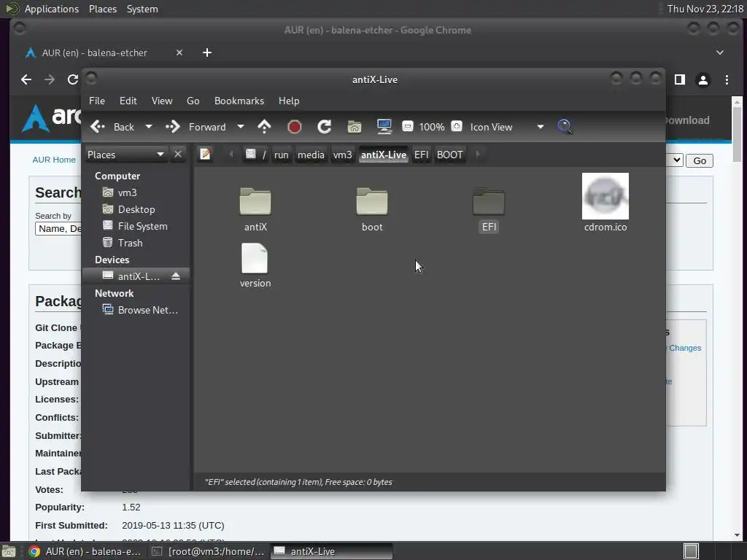Stop loading with the red stop icon
Image resolution: width=747 pixels, height=560 pixels.
click(x=295, y=127)
